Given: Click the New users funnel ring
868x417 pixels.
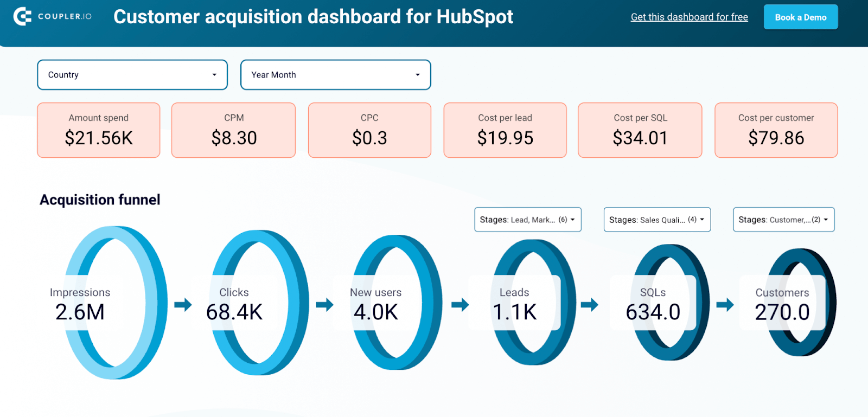Looking at the screenshot, I should tap(396, 303).
